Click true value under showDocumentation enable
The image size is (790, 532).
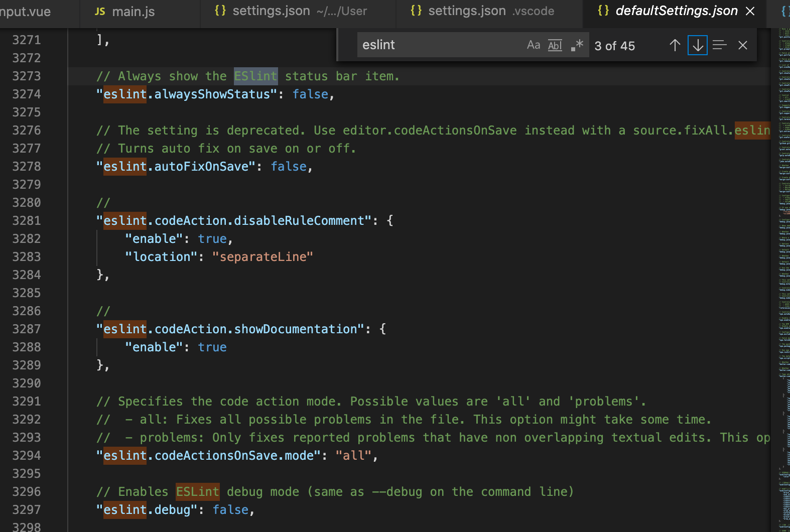212,347
